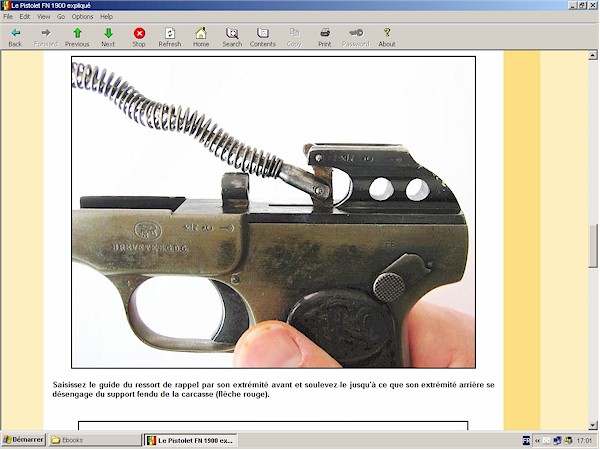This screenshot has width=600, height=450.
Task: Click the network computers tray icon
Action: tap(558, 441)
